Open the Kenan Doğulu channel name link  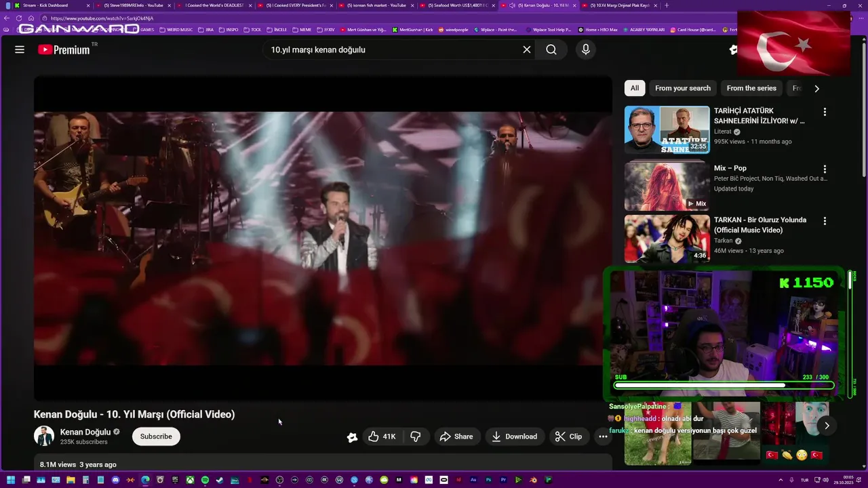[85, 432]
